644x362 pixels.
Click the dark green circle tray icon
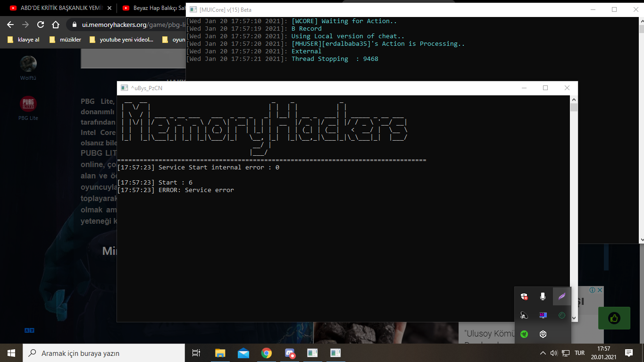click(x=562, y=315)
